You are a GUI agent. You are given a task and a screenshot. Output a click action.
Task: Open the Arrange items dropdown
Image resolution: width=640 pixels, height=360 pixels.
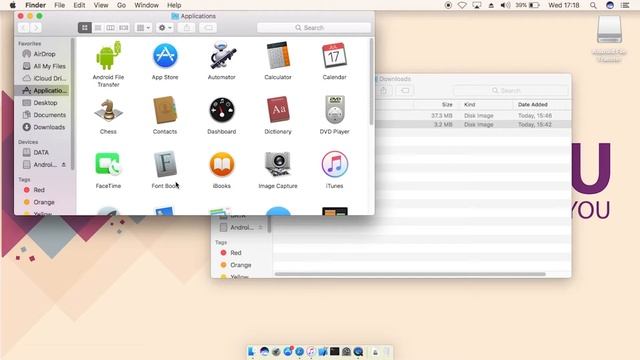143,28
